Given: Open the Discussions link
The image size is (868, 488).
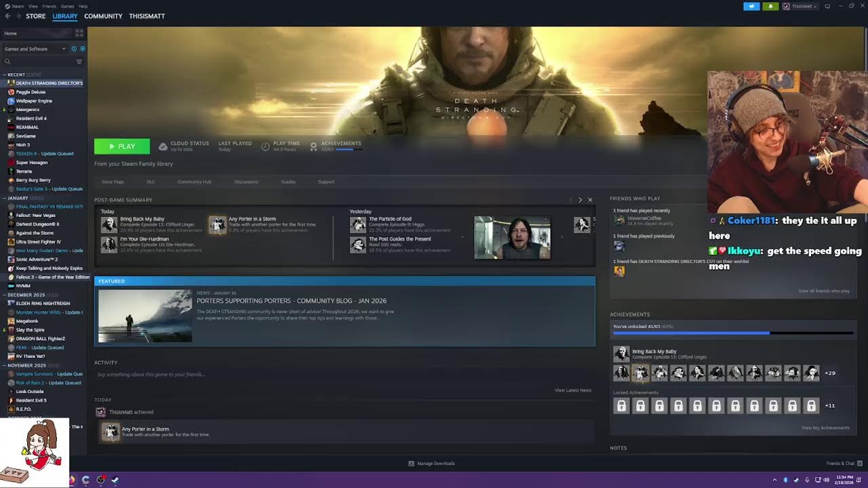Looking at the screenshot, I should (246, 182).
